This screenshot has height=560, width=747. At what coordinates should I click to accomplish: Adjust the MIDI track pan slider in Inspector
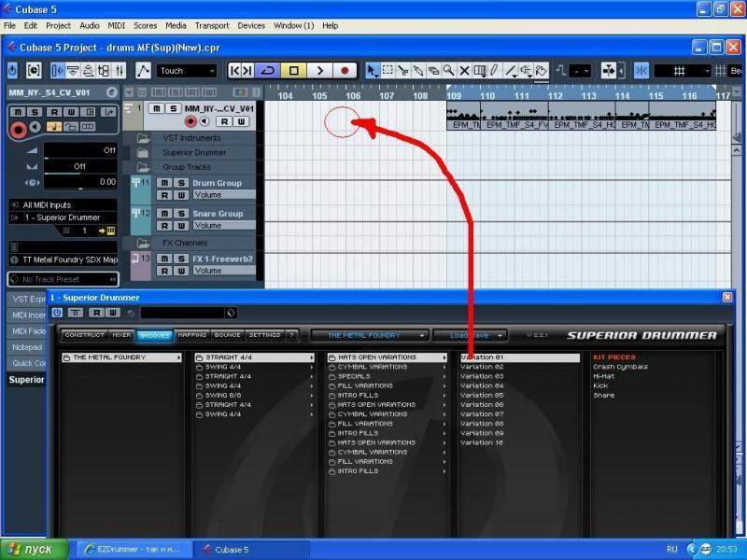click(x=80, y=167)
